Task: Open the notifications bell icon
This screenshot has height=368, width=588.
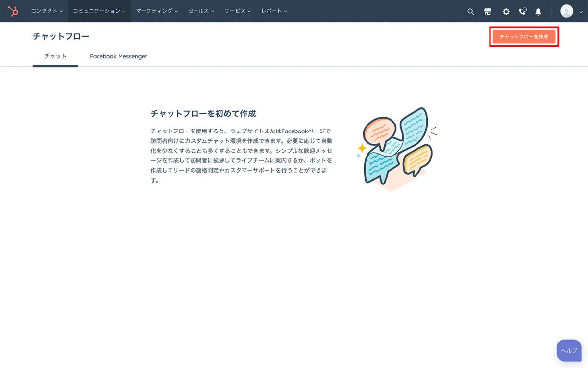Action: [539, 11]
